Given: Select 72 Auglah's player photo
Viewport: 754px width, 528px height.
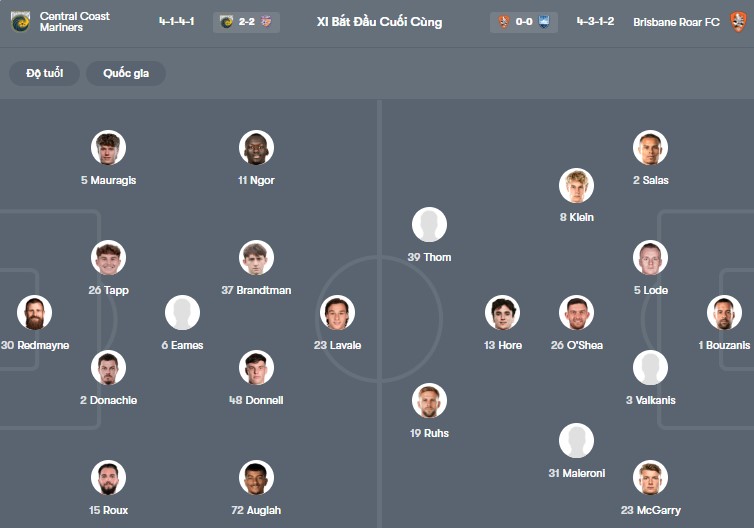Looking at the screenshot, I should pos(256,478).
